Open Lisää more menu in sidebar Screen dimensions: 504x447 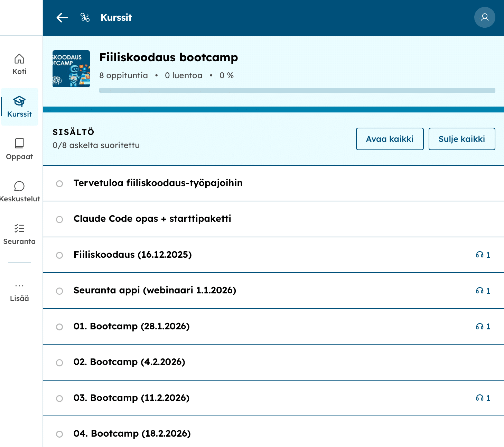pyautogui.click(x=19, y=292)
